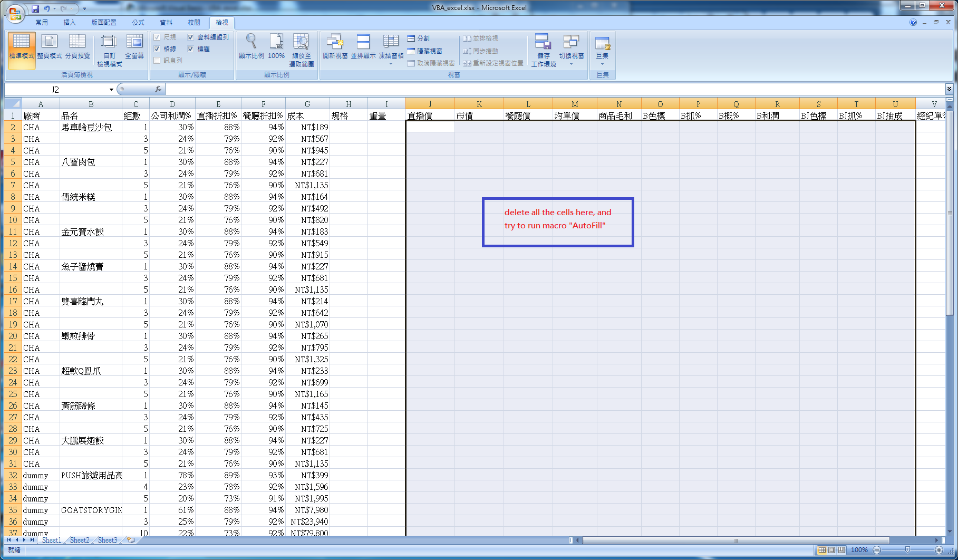This screenshot has height=560, width=958.
Task: Click the function fx insert icon
Action: pos(158,89)
